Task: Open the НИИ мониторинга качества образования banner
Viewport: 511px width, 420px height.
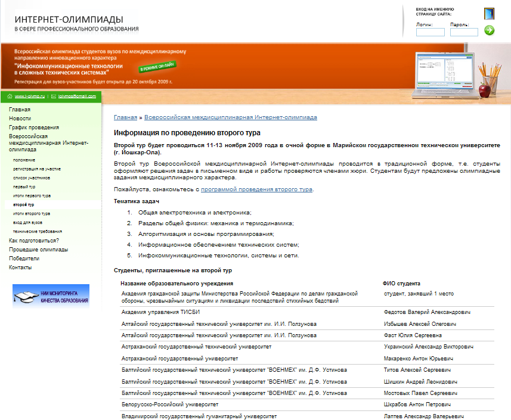Action: [51, 296]
